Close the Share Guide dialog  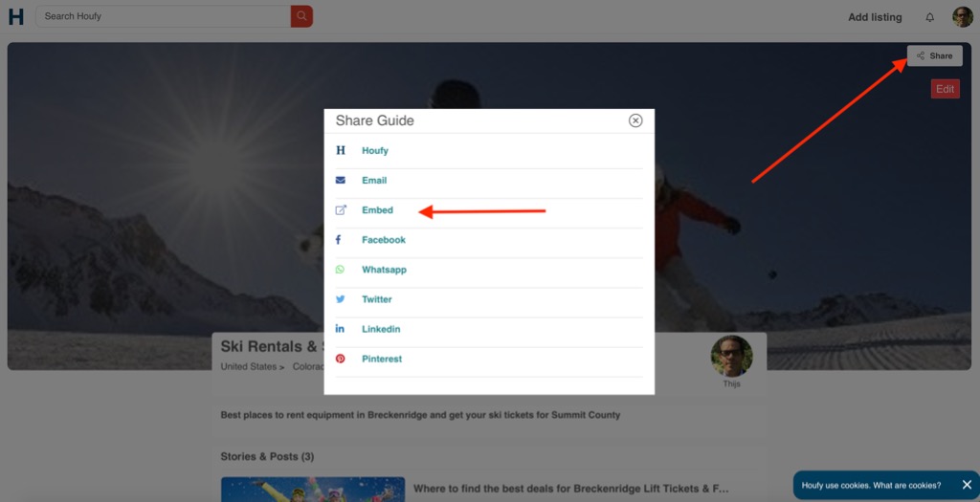[x=635, y=120]
